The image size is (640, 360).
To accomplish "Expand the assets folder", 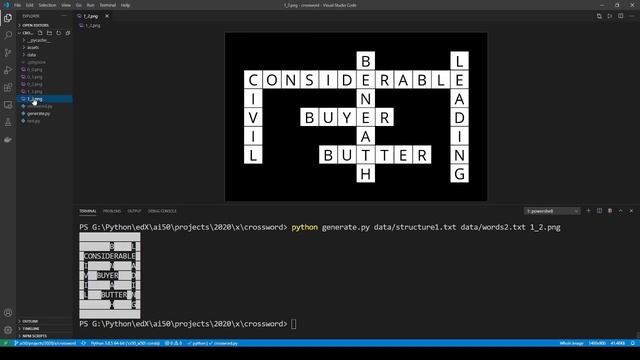I will tap(33, 47).
